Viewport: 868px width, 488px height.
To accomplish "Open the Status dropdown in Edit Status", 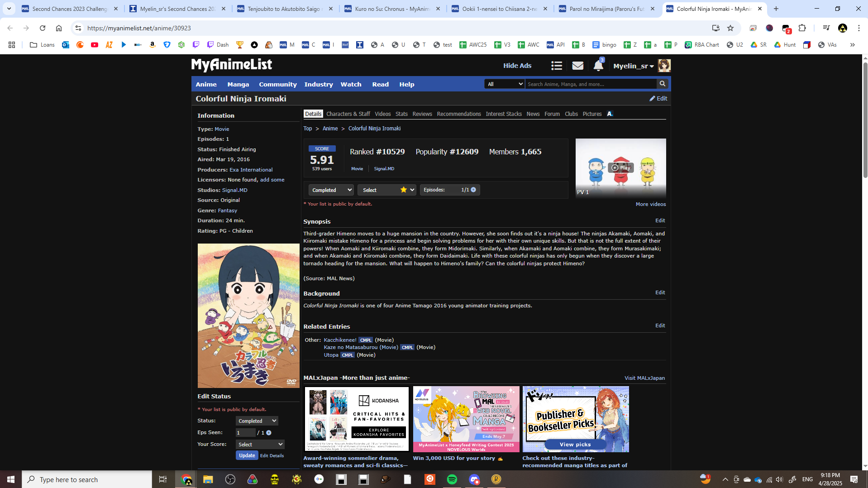I will pyautogui.click(x=257, y=421).
